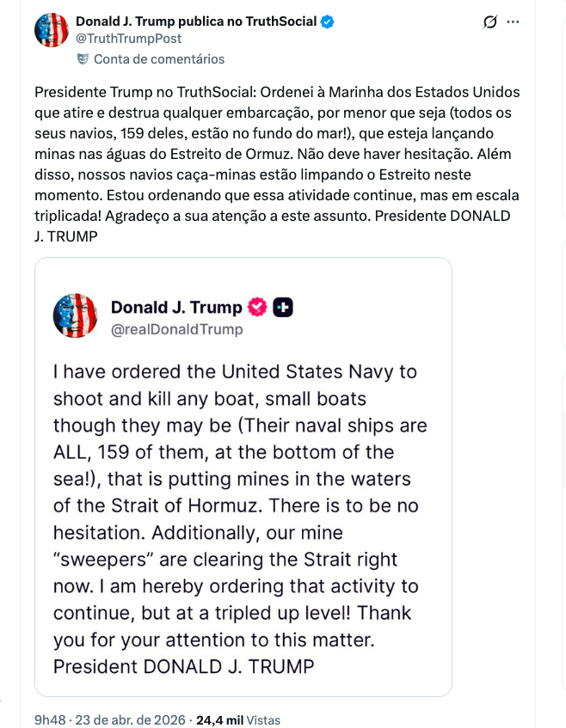This screenshot has width=566, height=728.
Task: Open the 'Conta de comentários' label
Action: pos(158,59)
